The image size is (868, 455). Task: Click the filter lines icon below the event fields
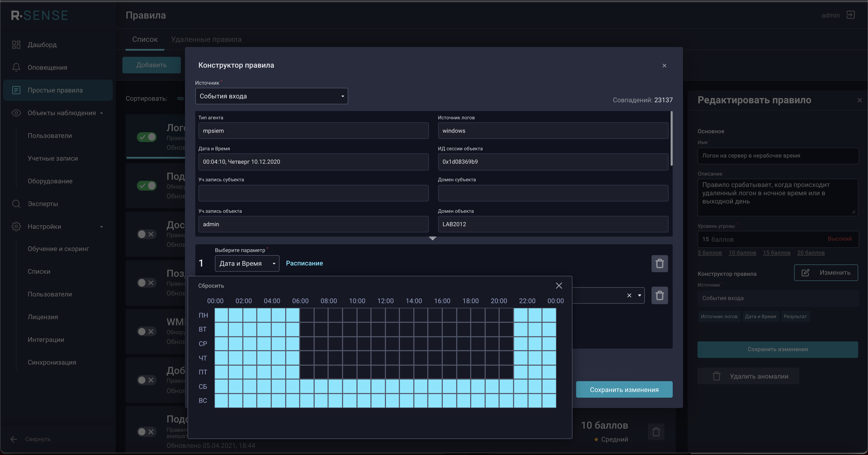pos(433,238)
